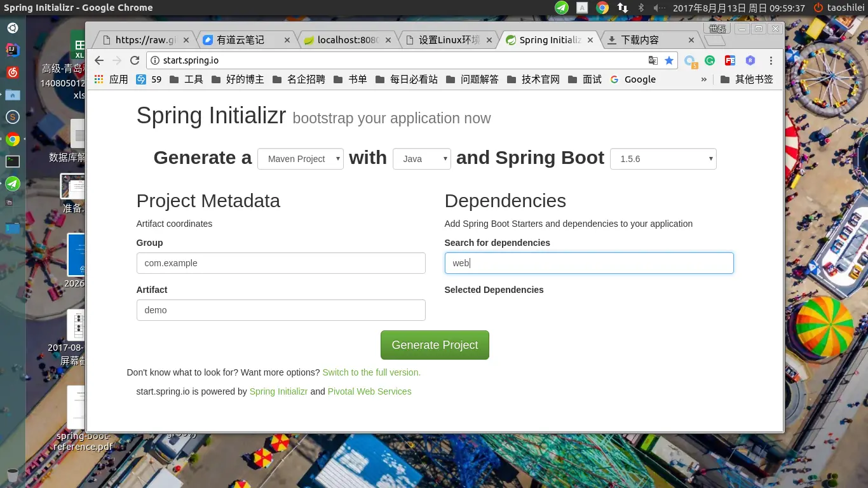Close the localhost:8080 tab

point(388,40)
